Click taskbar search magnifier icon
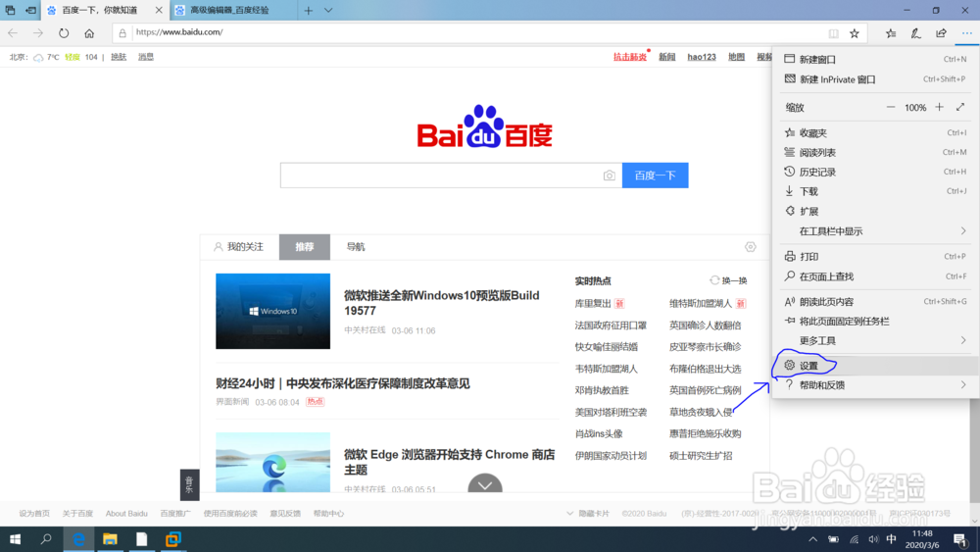980x552 pixels. pos(46,539)
